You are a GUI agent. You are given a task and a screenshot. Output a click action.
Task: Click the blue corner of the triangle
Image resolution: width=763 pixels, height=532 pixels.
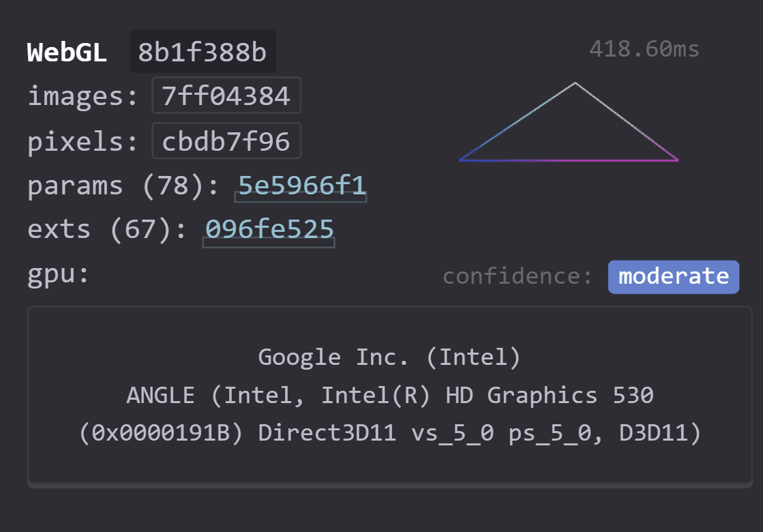pyautogui.click(x=462, y=159)
